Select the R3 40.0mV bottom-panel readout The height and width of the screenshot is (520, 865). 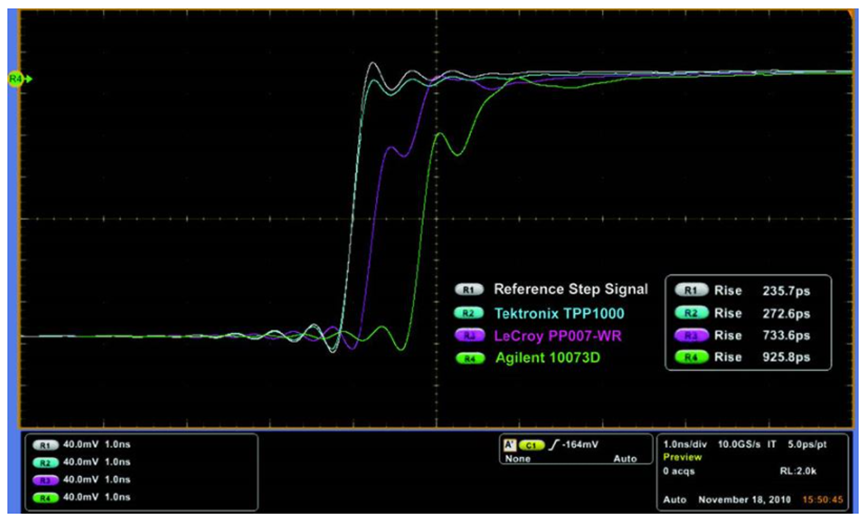click(47, 479)
